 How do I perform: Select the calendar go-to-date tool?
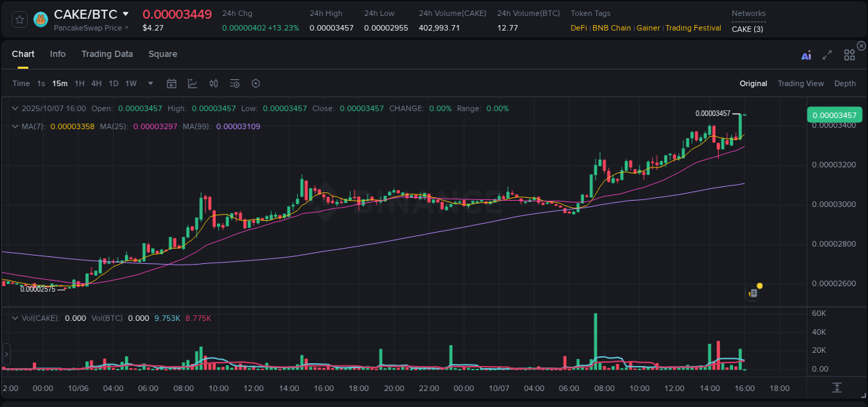coord(172,83)
